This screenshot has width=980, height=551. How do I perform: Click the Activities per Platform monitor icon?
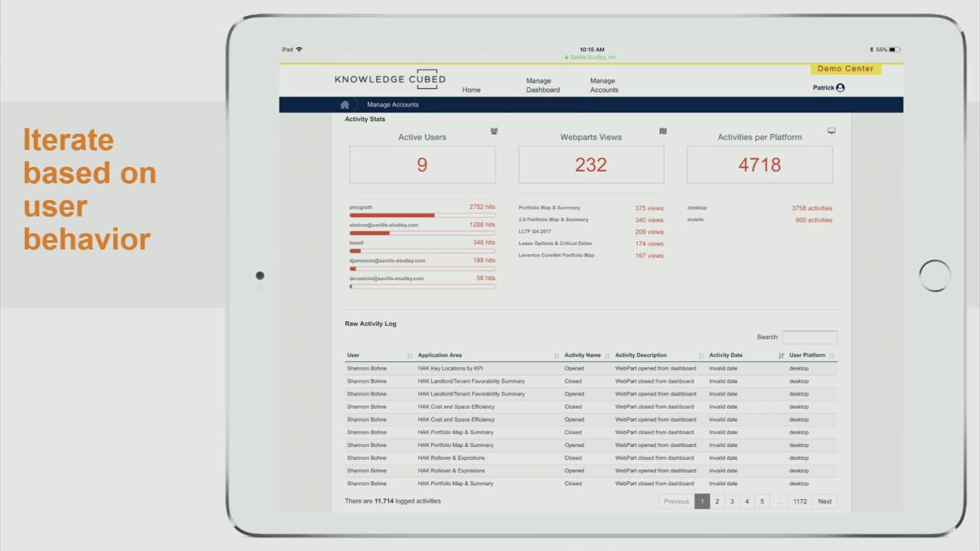(x=831, y=130)
